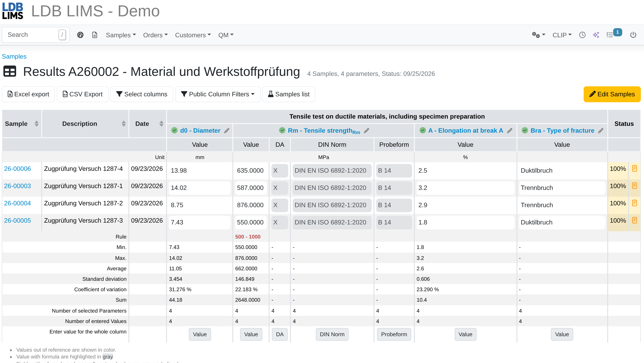Viewport: 644px width, 363px height.
Task: Click the LDB LIMS logo
Action: point(13,11)
